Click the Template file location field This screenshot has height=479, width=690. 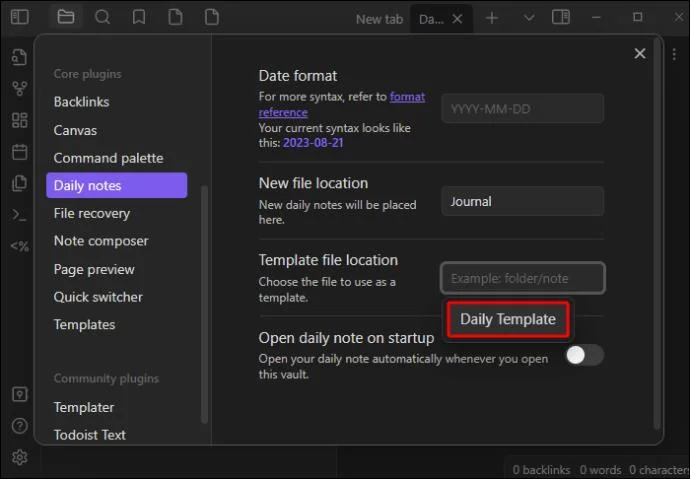click(x=522, y=278)
